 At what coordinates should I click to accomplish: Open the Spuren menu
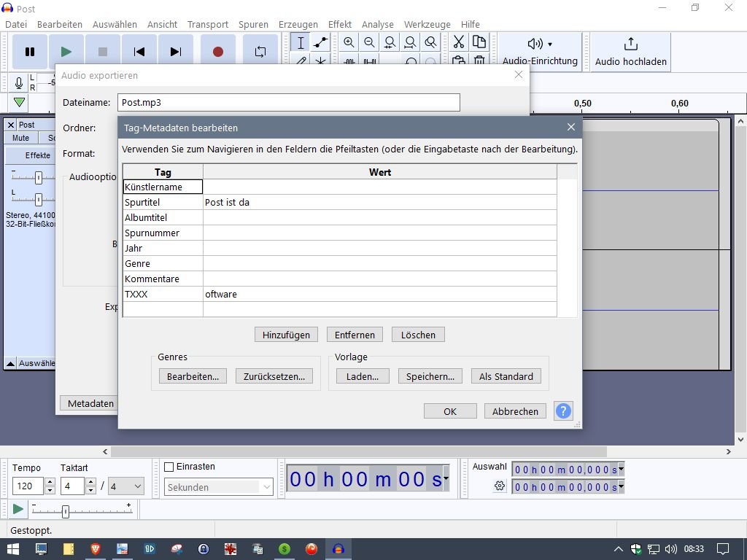pyautogui.click(x=253, y=24)
